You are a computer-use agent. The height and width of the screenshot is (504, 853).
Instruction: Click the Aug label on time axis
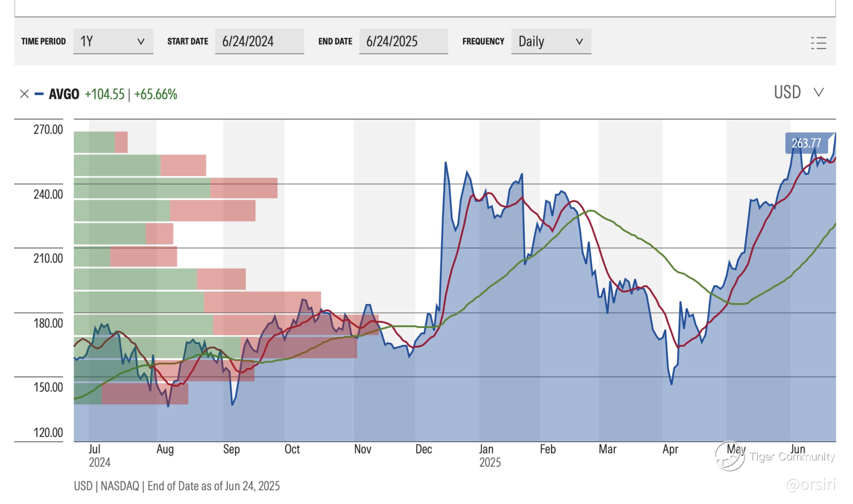pyautogui.click(x=165, y=449)
